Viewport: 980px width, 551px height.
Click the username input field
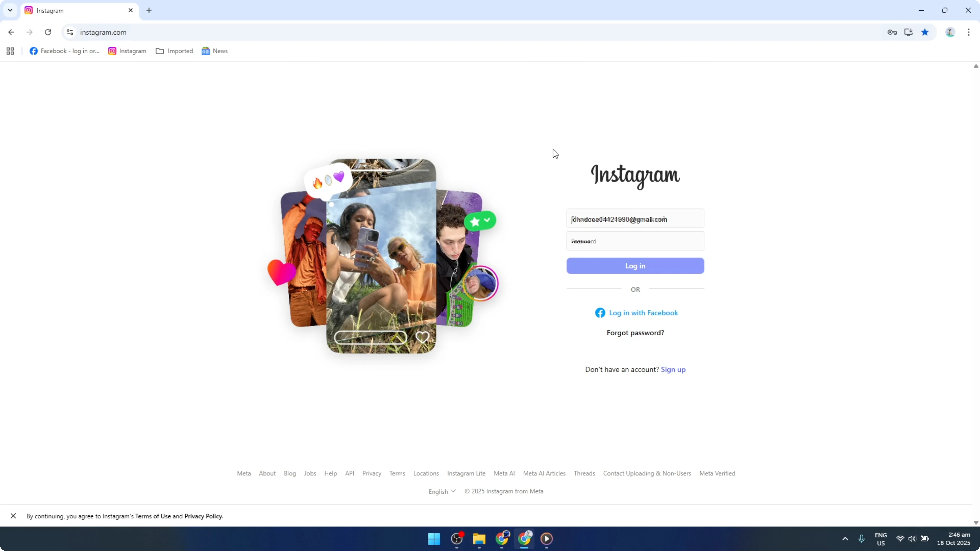coord(635,219)
